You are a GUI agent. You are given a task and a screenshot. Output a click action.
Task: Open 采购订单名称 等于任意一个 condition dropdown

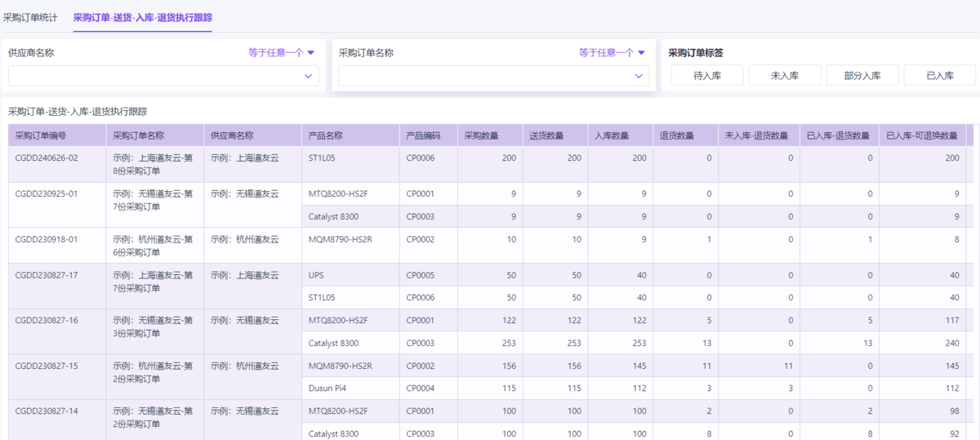[x=612, y=52]
